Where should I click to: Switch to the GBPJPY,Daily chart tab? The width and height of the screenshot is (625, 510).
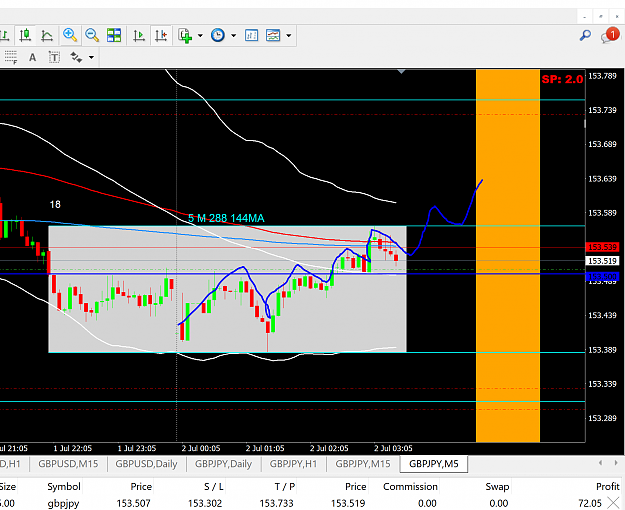point(223,464)
